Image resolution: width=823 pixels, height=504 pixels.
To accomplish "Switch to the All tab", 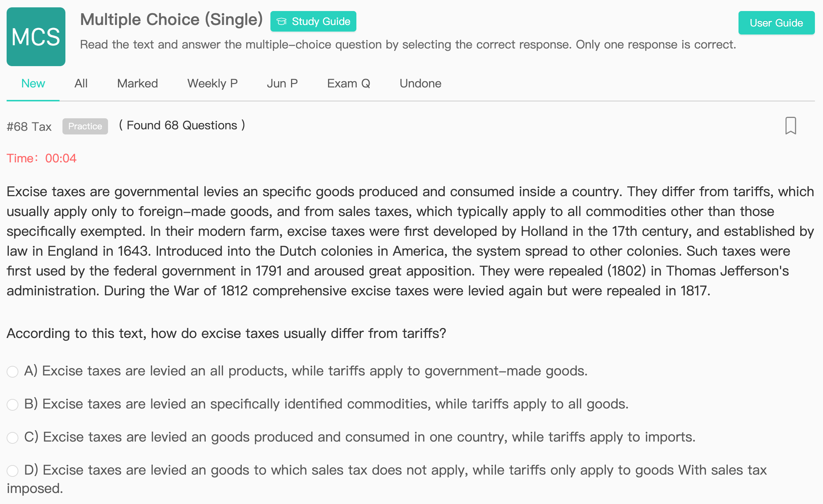I will (81, 83).
